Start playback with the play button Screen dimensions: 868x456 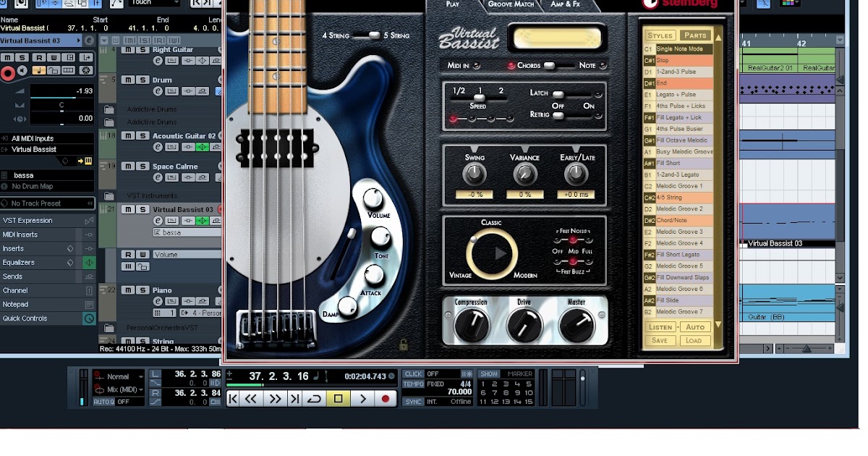click(362, 398)
